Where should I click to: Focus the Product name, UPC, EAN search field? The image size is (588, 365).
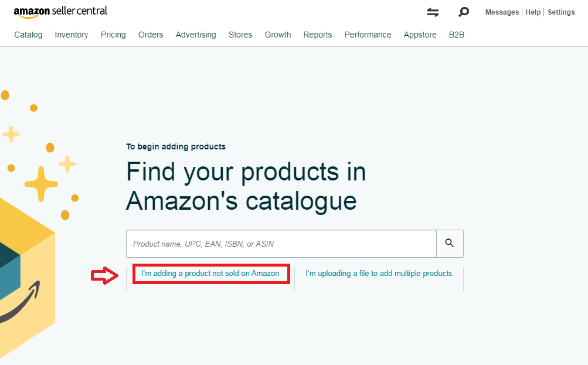point(281,244)
